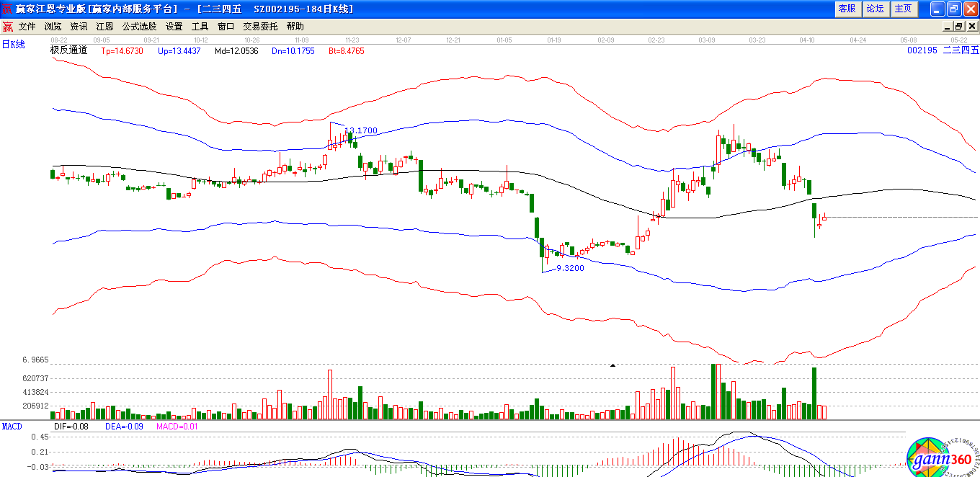
Task: Click the MACD indicator label
Action: [x=12, y=427]
